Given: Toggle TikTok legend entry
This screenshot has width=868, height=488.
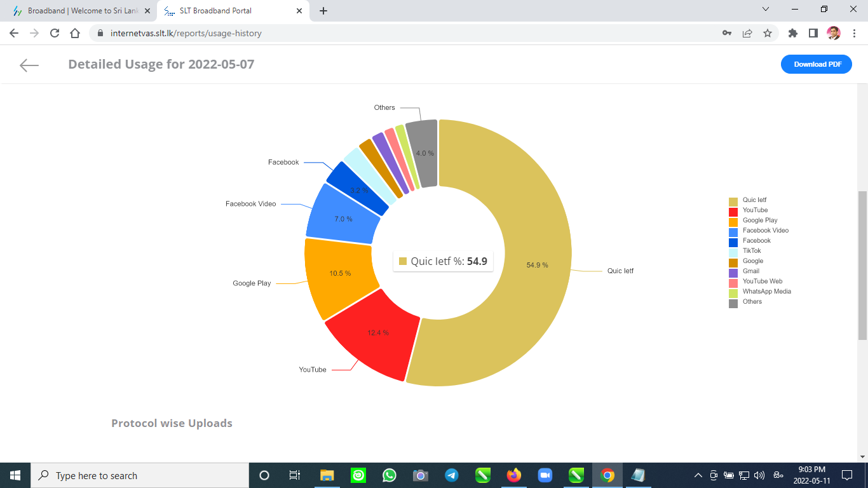Looking at the screenshot, I should (x=745, y=251).
